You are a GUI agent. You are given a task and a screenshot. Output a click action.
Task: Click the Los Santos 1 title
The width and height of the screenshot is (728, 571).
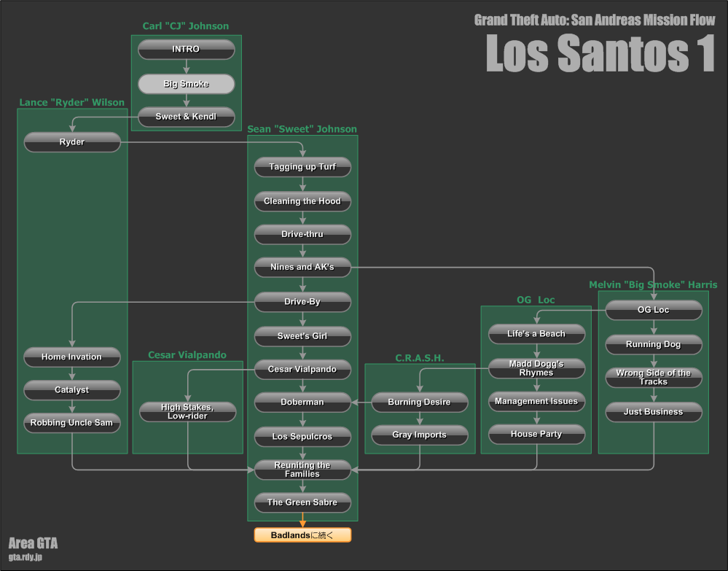pyautogui.click(x=600, y=53)
